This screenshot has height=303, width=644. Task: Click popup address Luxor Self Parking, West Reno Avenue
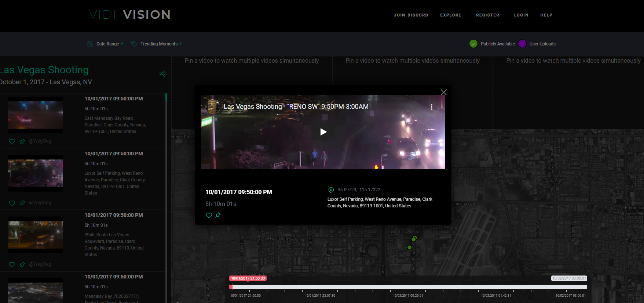click(380, 203)
